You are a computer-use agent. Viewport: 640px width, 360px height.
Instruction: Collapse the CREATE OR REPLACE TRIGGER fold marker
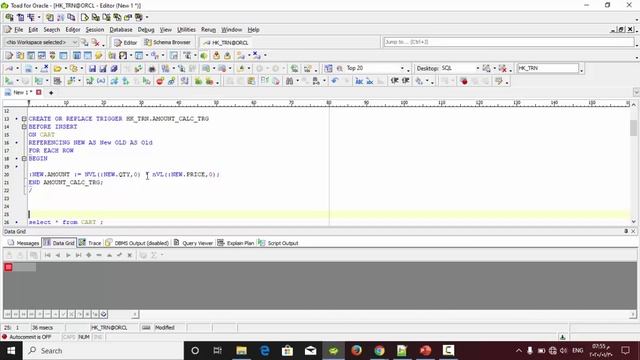click(24, 119)
